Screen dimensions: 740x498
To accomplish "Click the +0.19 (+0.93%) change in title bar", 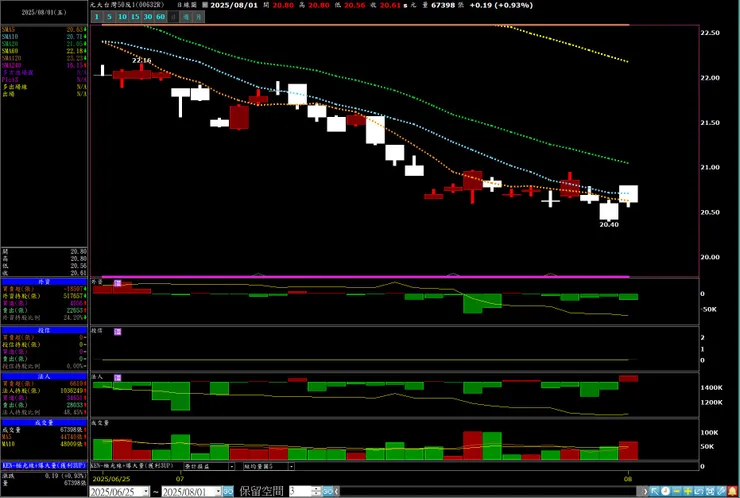I will 501,5.
